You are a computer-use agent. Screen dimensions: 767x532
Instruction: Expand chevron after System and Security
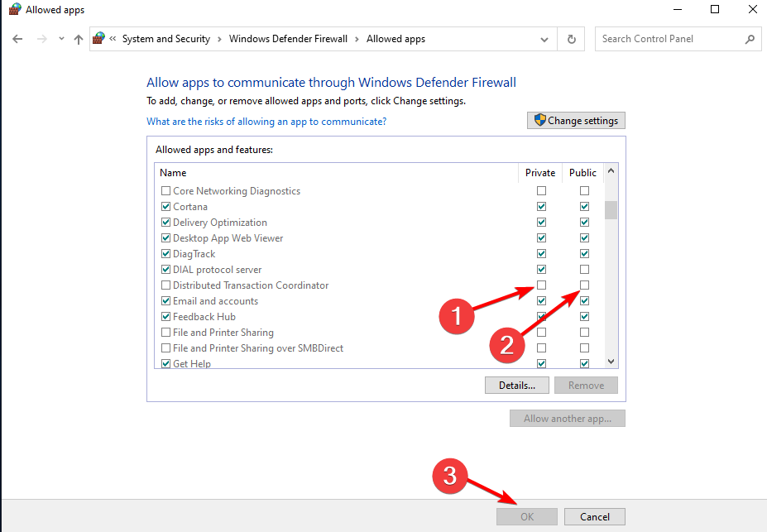(x=219, y=39)
